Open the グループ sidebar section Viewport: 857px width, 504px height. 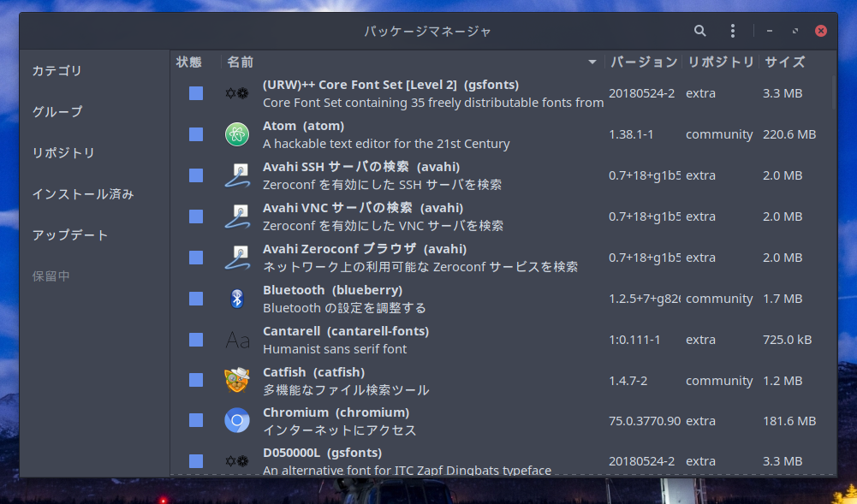pos(57,112)
